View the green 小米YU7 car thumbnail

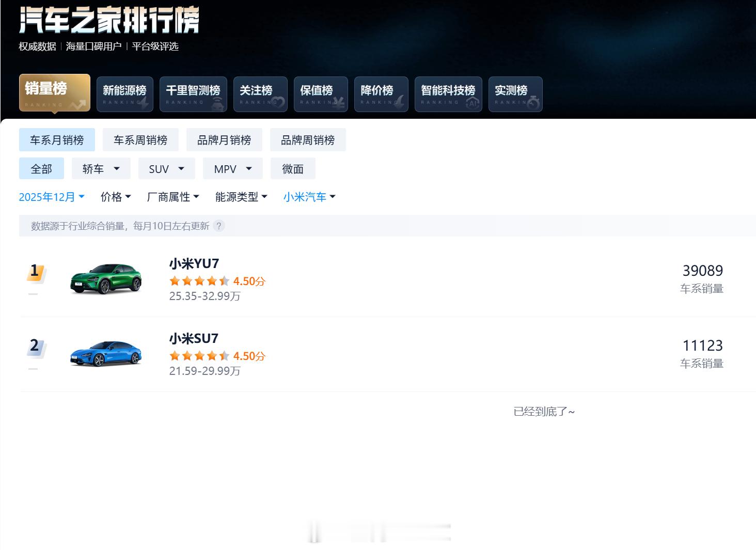[x=106, y=279]
